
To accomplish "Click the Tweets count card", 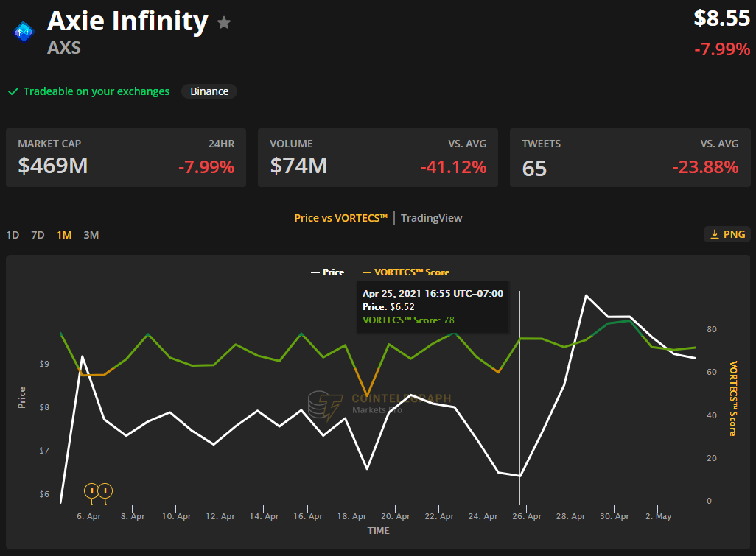I will [629, 158].
